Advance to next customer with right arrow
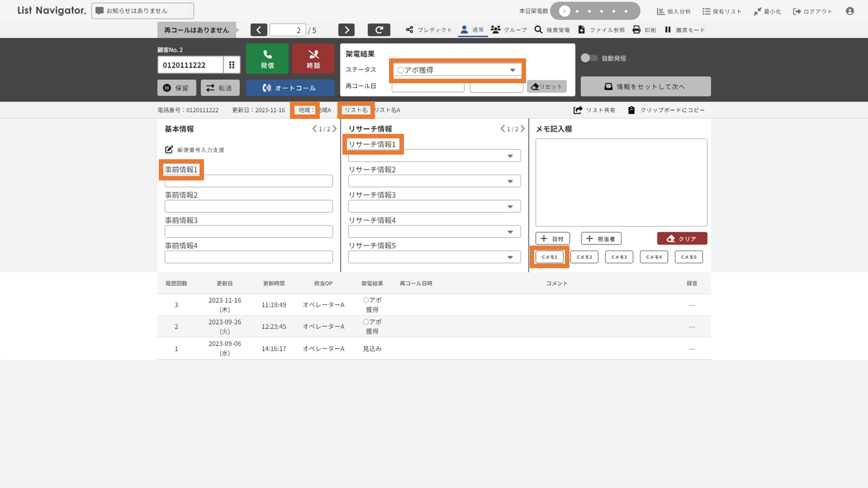The height and width of the screenshot is (488, 868). 346,30
